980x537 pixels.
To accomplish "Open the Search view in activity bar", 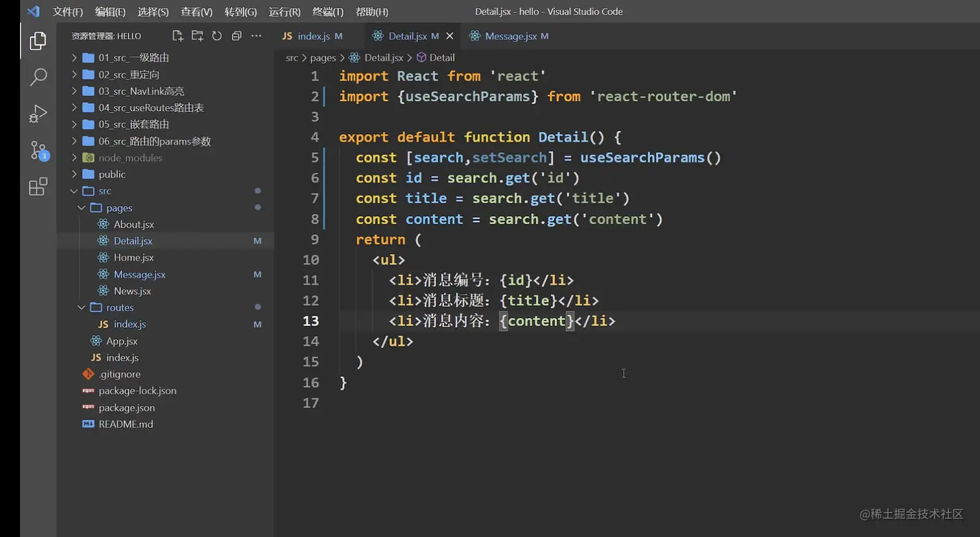I will pyautogui.click(x=38, y=77).
